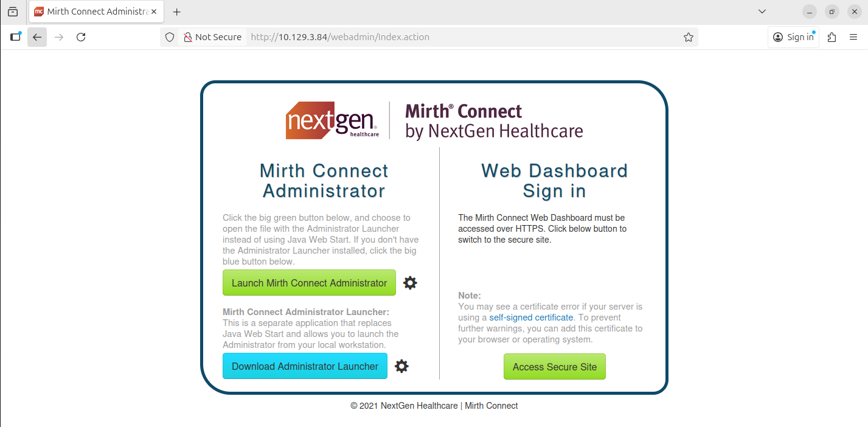Click the 'Mirth Connect Administrator Launcher:' label

306,312
